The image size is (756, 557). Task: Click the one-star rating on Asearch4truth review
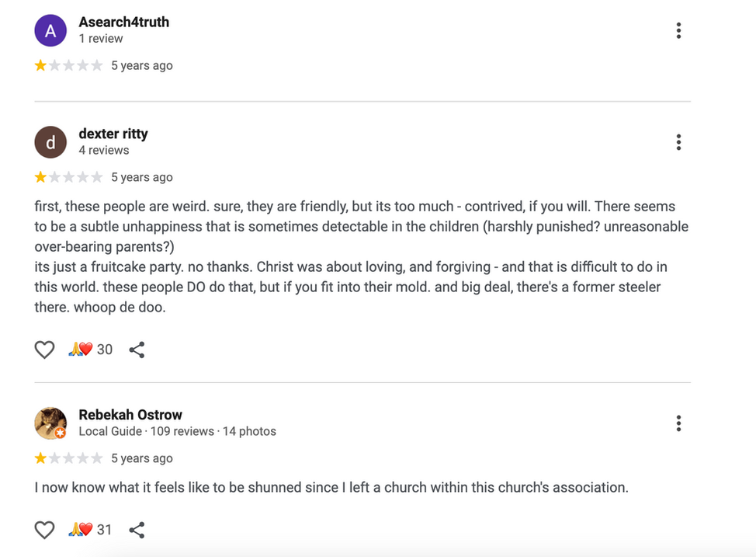pos(68,66)
